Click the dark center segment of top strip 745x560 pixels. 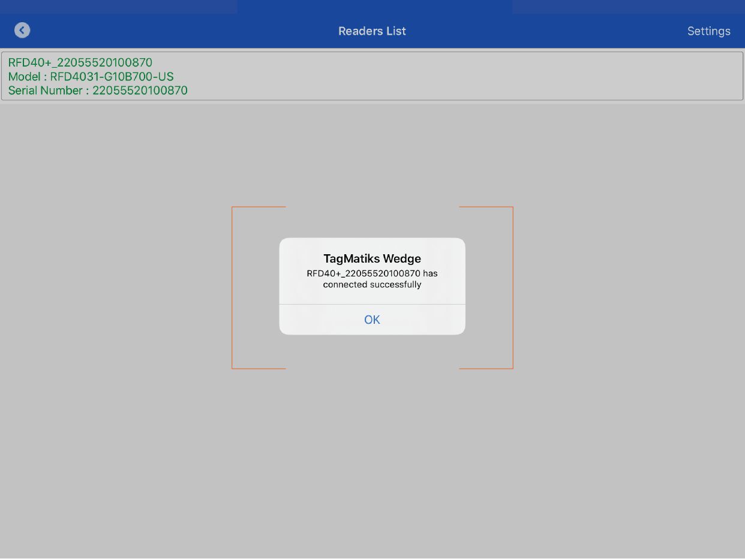tap(375, 6)
